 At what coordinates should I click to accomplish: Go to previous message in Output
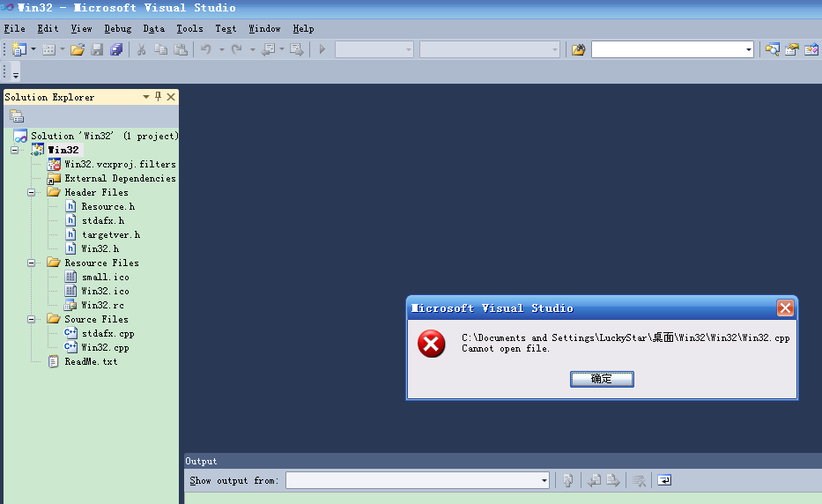595,480
